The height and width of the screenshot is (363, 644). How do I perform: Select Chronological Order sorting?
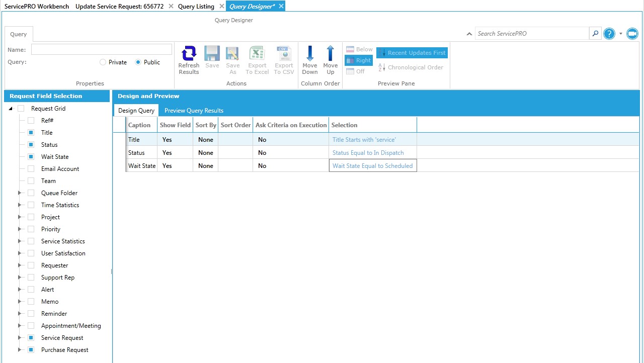(x=411, y=67)
